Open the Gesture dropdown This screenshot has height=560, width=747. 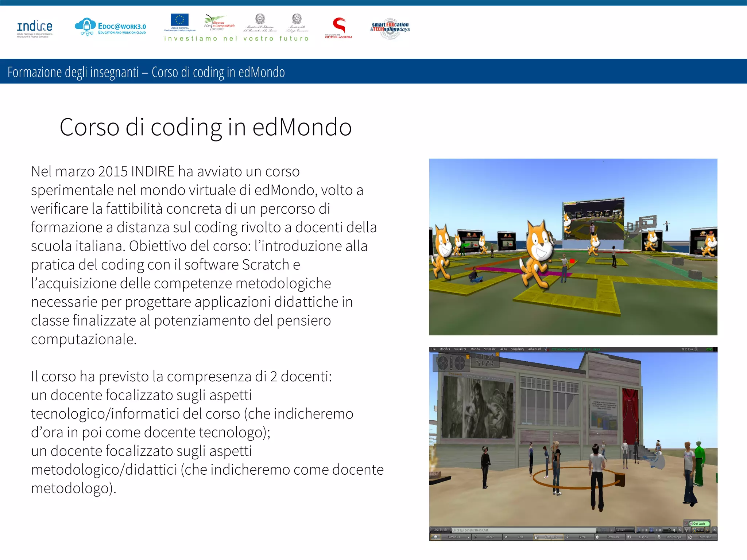coord(625,530)
